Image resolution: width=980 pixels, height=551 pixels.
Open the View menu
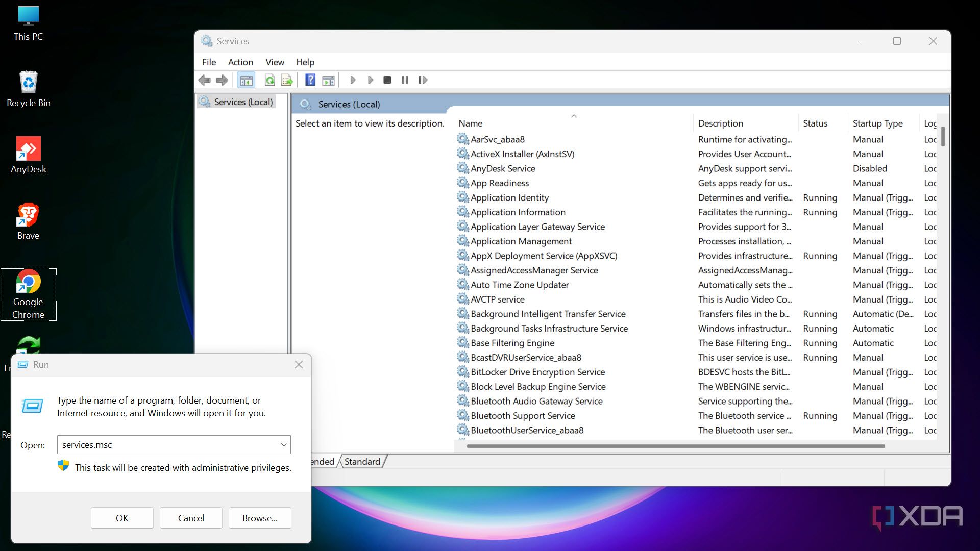coord(275,62)
